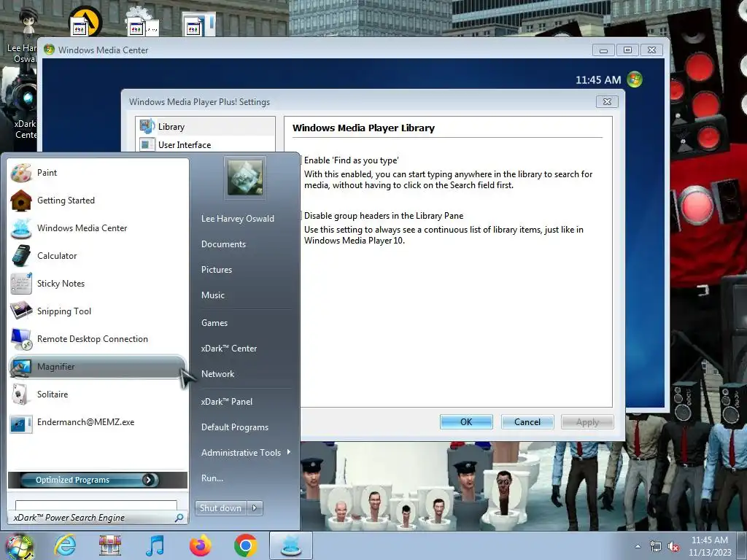The height and width of the screenshot is (560, 747).
Task: Toggle Disable group headers in Library Pane
Action: tap(384, 216)
